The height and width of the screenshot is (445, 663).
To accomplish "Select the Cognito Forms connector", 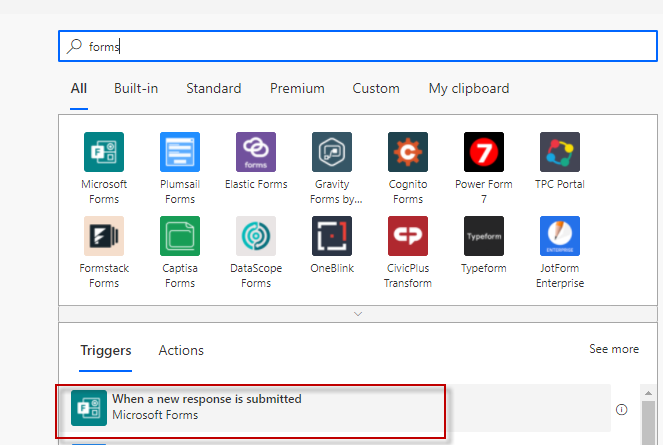I will pos(408,152).
